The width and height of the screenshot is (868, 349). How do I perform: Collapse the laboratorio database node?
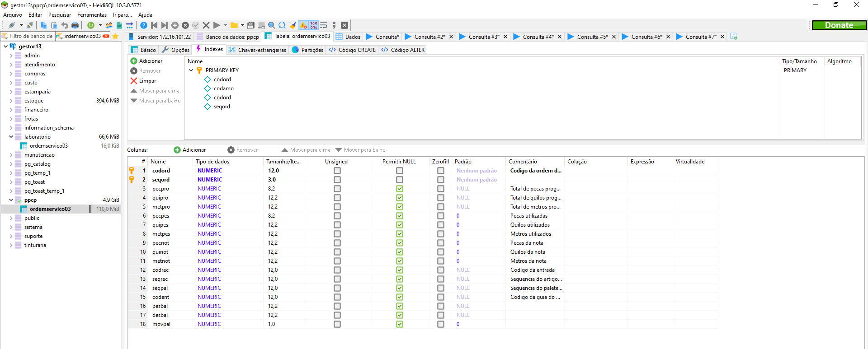point(11,136)
